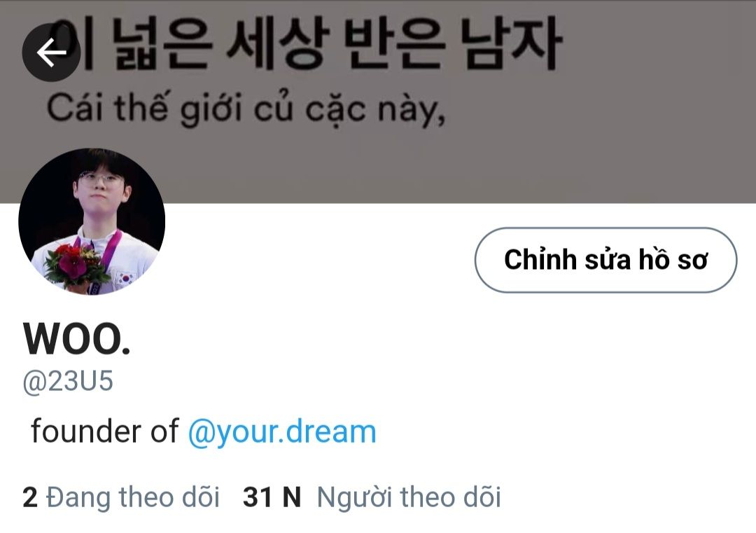Click the follower count '31 N'
This screenshot has height=533, width=756.
[x=272, y=497]
